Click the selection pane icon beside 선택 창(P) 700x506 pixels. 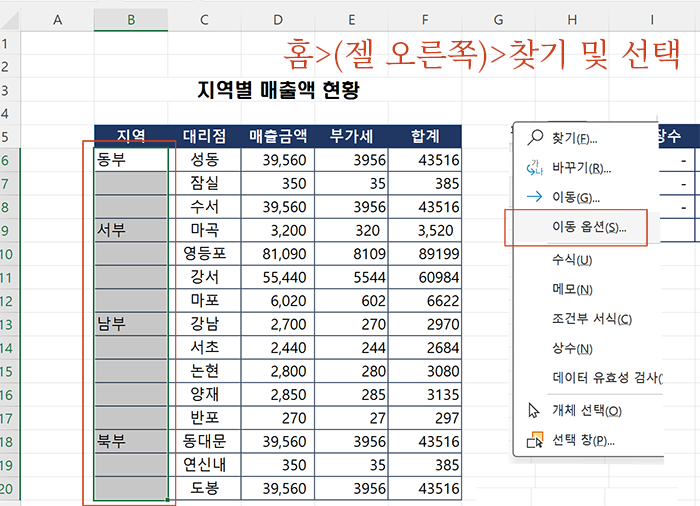[535, 439]
